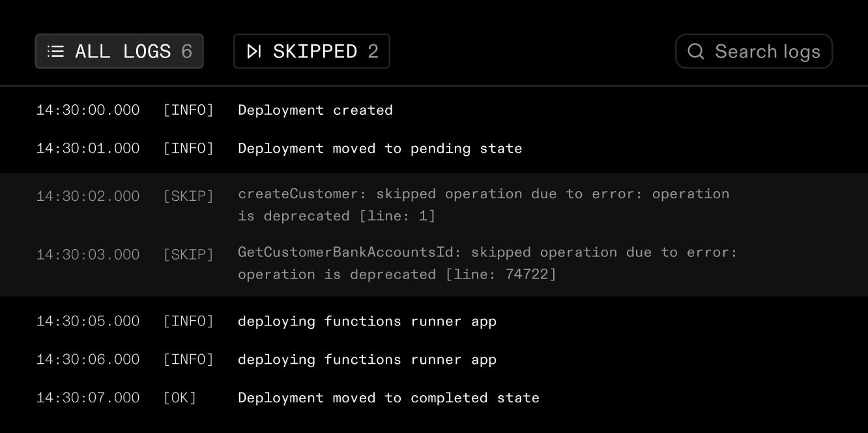Enable the SKIPPED 2 filter view
The image size is (868, 433).
click(x=311, y=51)
